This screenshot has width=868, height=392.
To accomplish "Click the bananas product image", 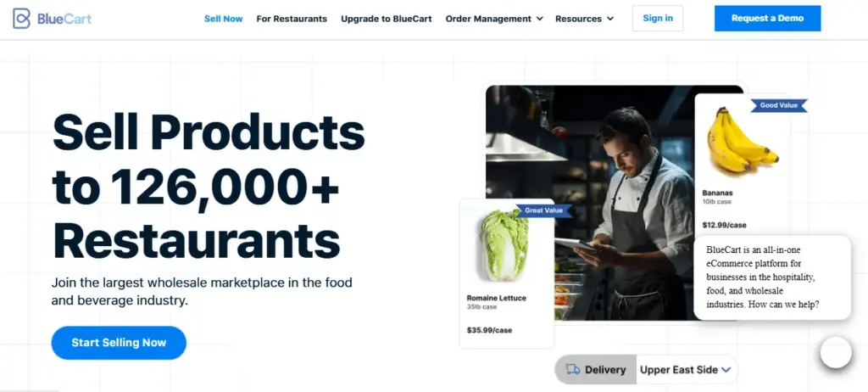I will pyautogui.click(x=741, y=140).
